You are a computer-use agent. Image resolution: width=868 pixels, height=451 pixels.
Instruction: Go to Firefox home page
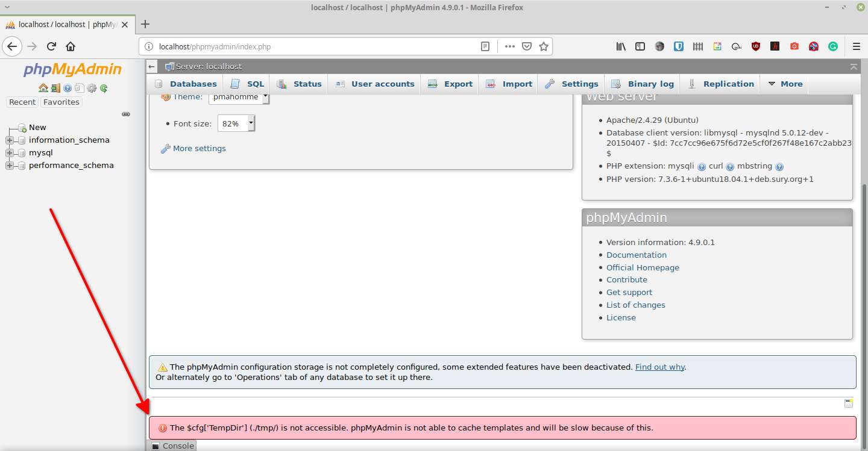[71, 46]
